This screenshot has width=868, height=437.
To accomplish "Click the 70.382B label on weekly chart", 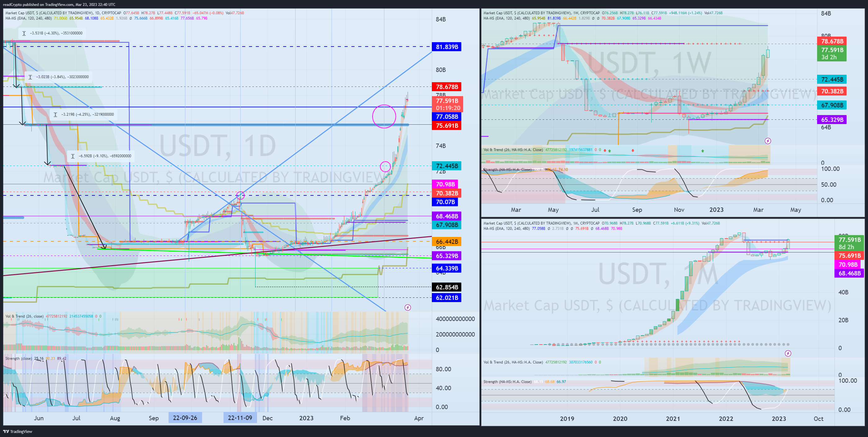I will [832, 91].
